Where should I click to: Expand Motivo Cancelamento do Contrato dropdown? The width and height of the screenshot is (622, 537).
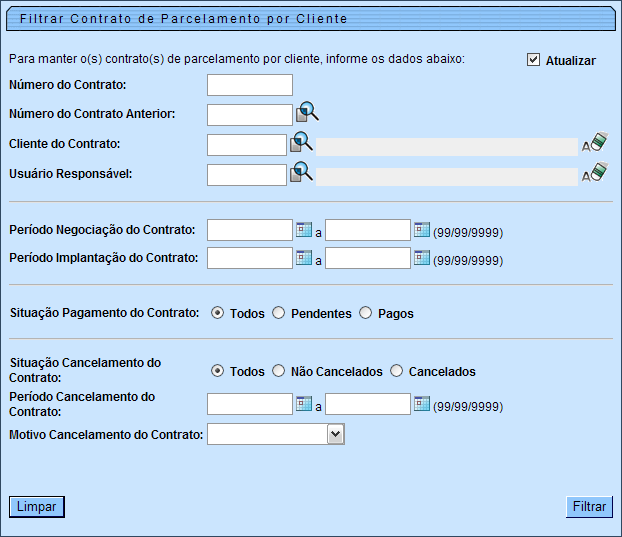(x=336, y=434)
